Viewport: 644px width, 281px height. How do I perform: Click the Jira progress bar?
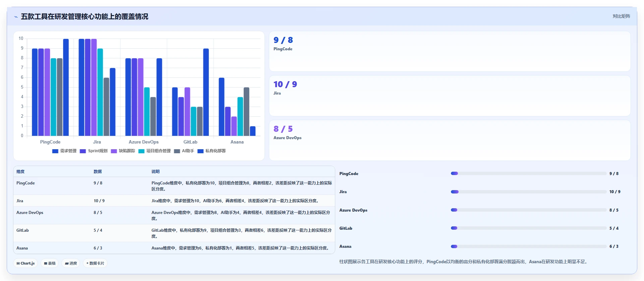point(529,192)
